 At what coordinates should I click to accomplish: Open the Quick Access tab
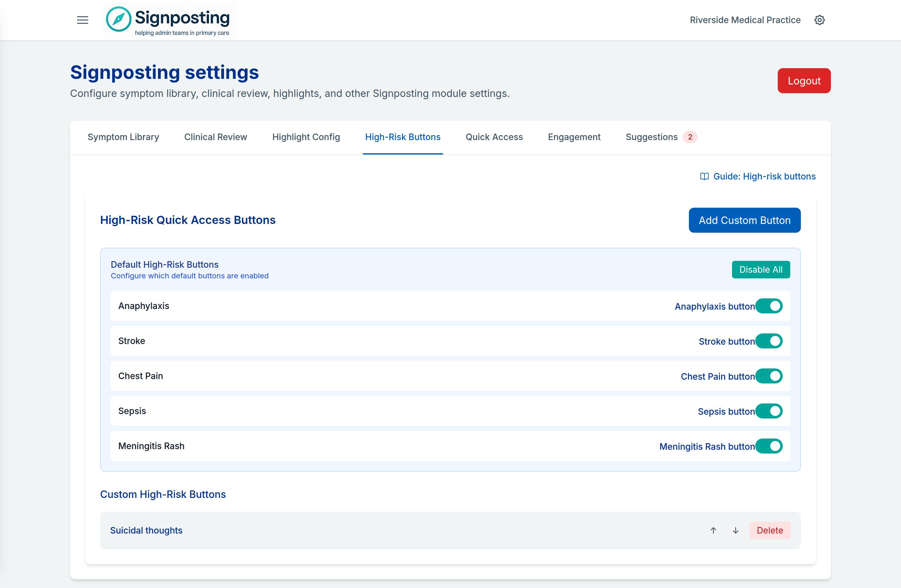pos(494,137)
